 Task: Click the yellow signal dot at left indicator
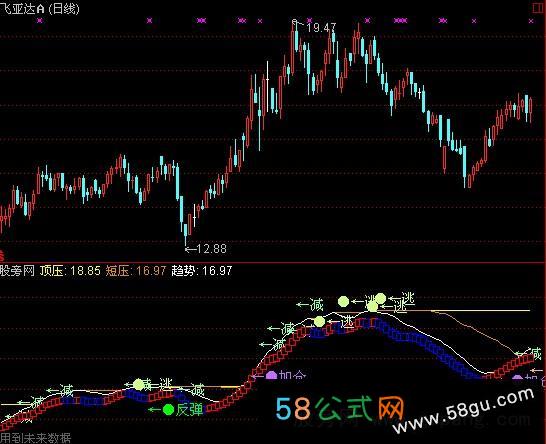pos(138,384)
